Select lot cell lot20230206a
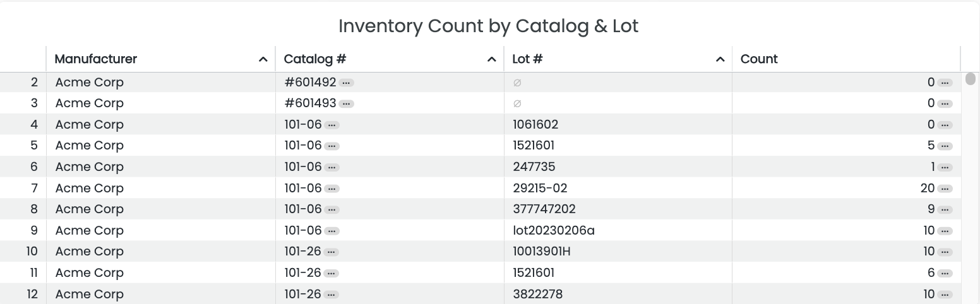The image size is (980, 304). pos(554,231)
